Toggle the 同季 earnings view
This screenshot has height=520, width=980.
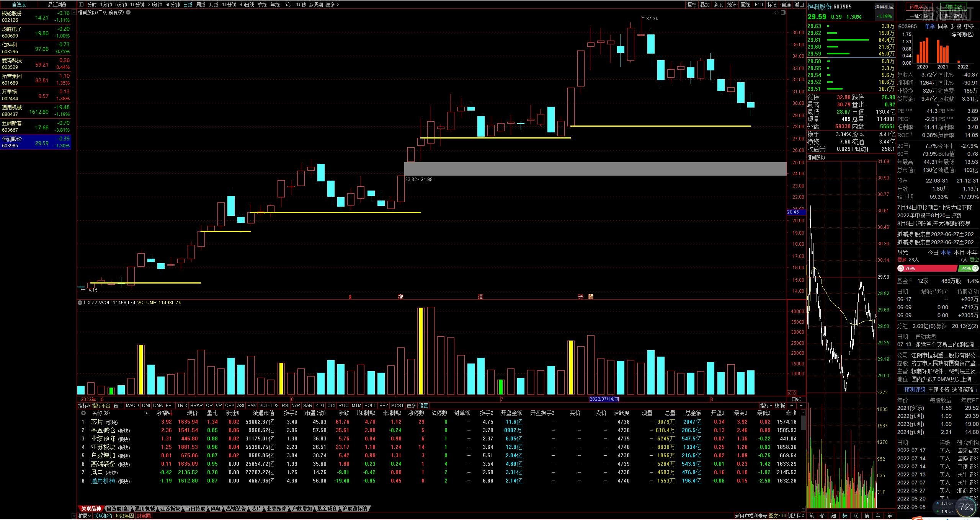[943, 26]
